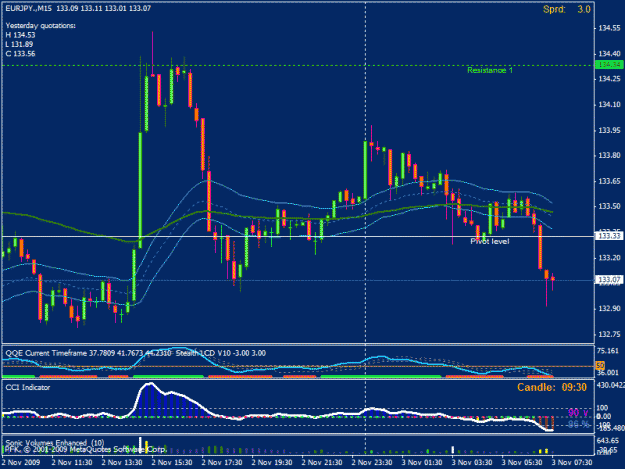Click the 132.75 price axis label
Screen dimensions: 625x469
click(x=609, y=334)
